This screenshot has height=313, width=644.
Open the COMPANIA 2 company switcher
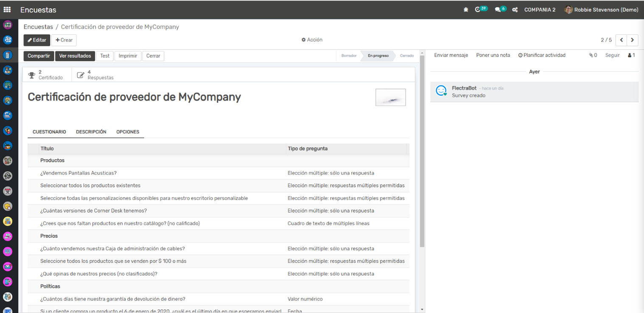tap(540, 10)
